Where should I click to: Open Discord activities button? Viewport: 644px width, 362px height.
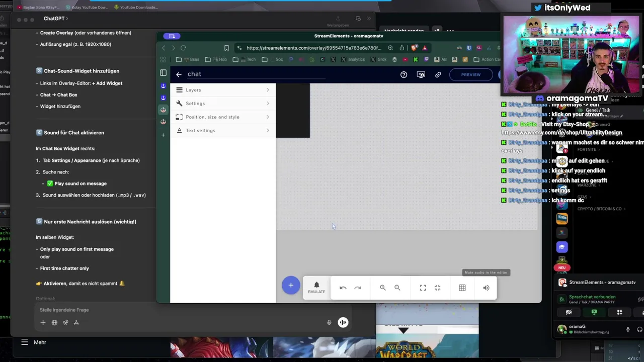[x=620, y=312]
